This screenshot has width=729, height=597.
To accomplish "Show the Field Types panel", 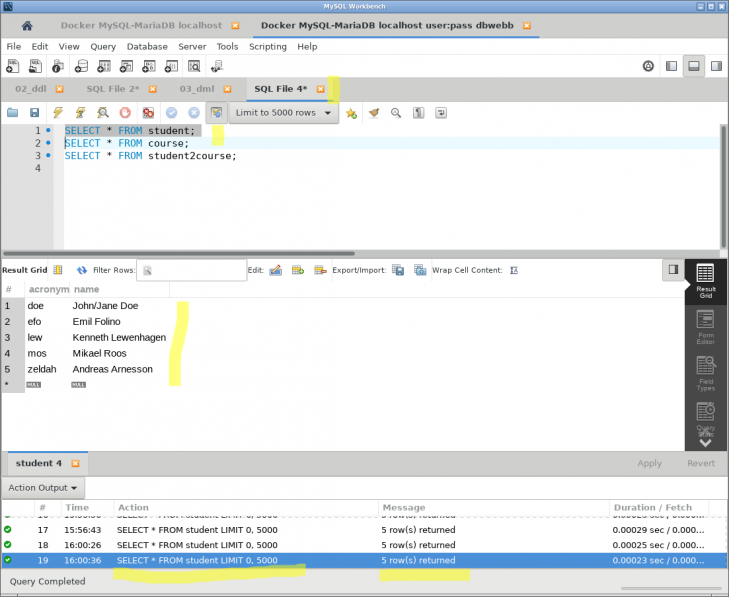I will pyautogui.click(x=705, y=374).
